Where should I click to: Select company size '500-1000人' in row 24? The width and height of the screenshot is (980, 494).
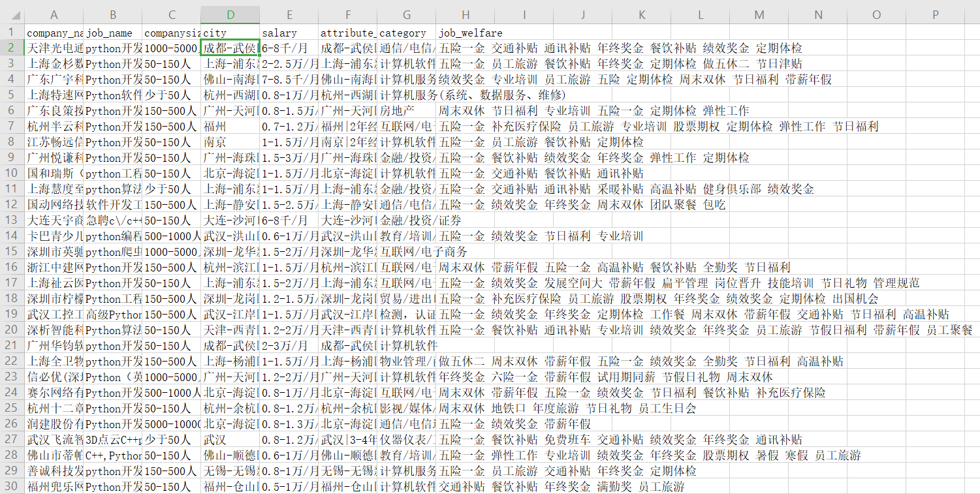point(172,393)
